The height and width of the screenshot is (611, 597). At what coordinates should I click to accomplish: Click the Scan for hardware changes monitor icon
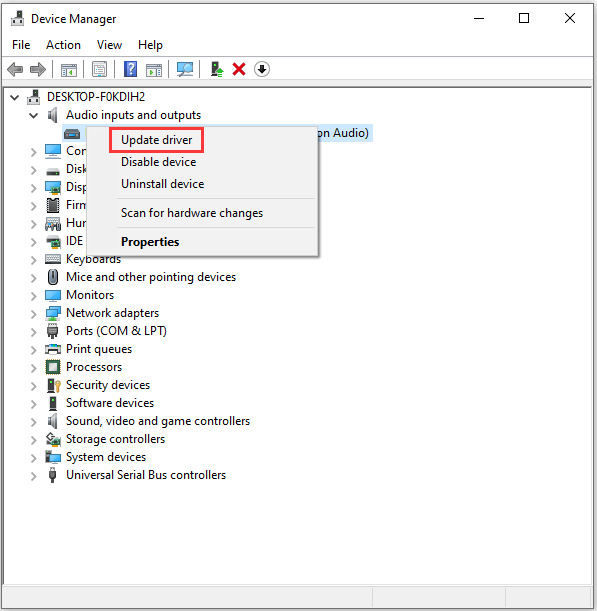pyautogui.click(x=185, y=69)
